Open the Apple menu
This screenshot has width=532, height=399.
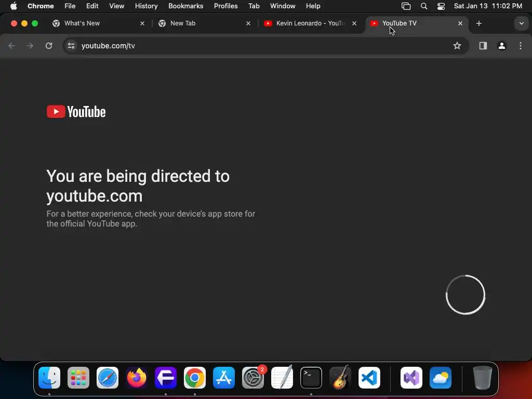(14, 6)
